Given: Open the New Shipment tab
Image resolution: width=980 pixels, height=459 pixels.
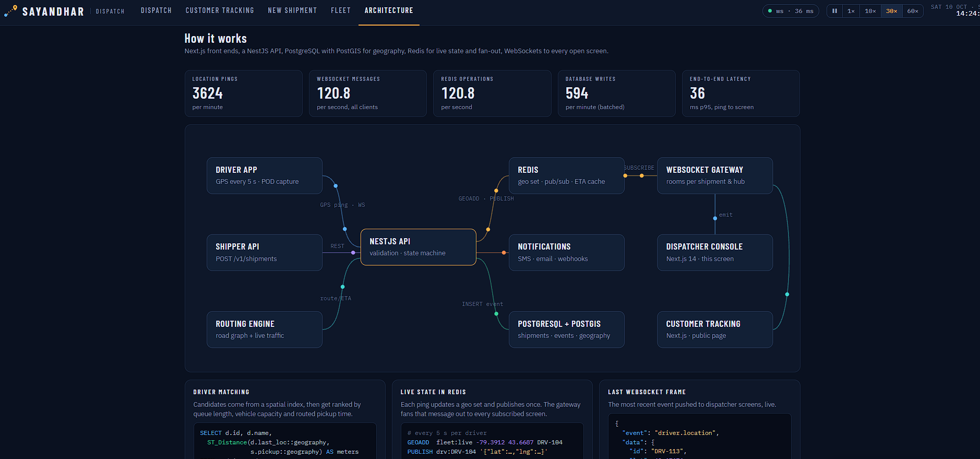Looking at the screenshot, I should (292, 10).
